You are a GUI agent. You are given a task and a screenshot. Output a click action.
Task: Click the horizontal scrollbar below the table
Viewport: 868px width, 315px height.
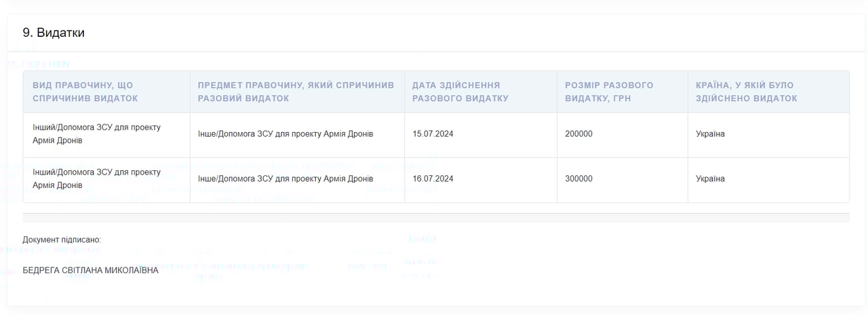pyautogui.click(x=436, y=218)
